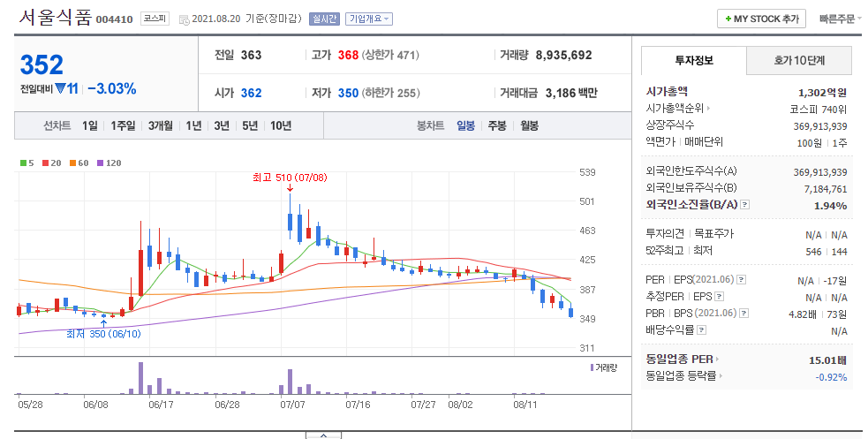This screenshot has width=868, height=439.
Task: Click the calendar icon before 2021.08.20
Action: [x=185, y=20]
